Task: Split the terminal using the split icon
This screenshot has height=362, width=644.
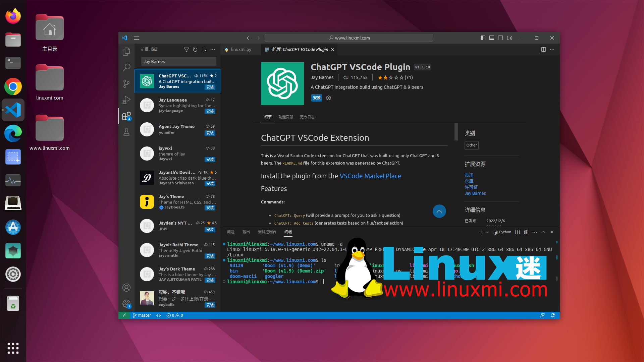Action: point(517,232)
